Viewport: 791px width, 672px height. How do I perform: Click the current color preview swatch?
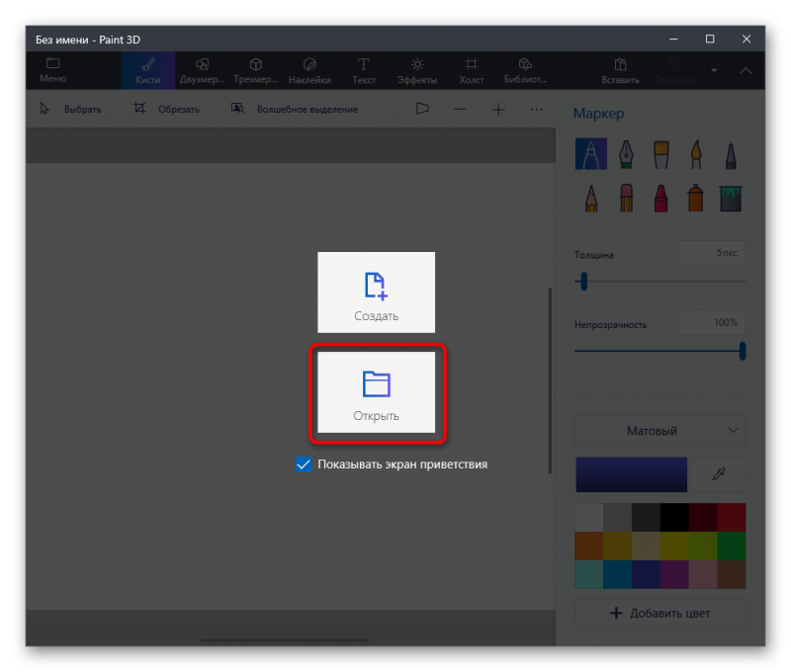pyautogui.click(x=631, y=474)
